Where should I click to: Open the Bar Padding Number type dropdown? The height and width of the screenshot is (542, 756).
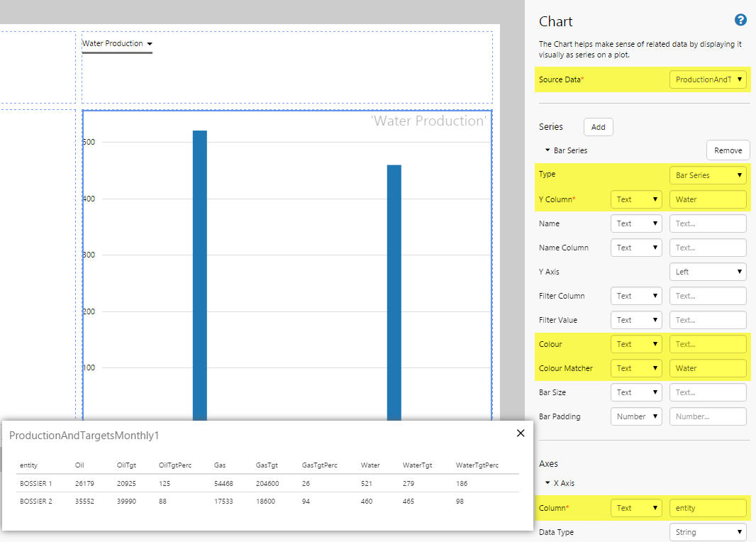[x=636, y=416]
